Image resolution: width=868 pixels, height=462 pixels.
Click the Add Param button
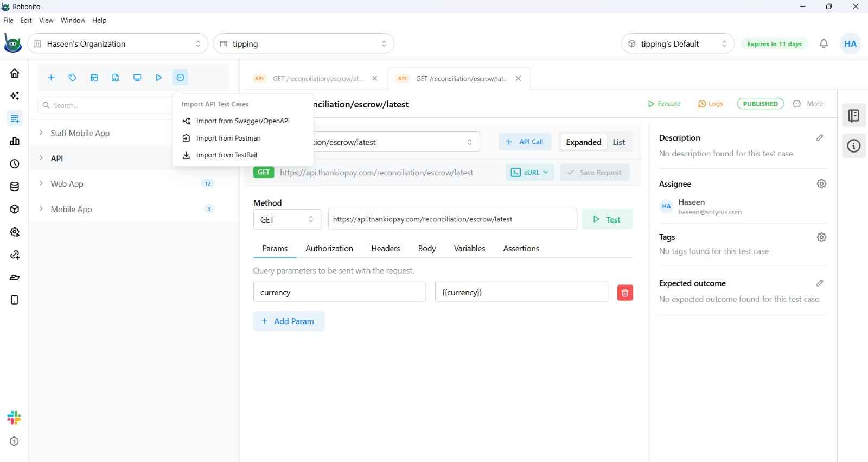289,321
